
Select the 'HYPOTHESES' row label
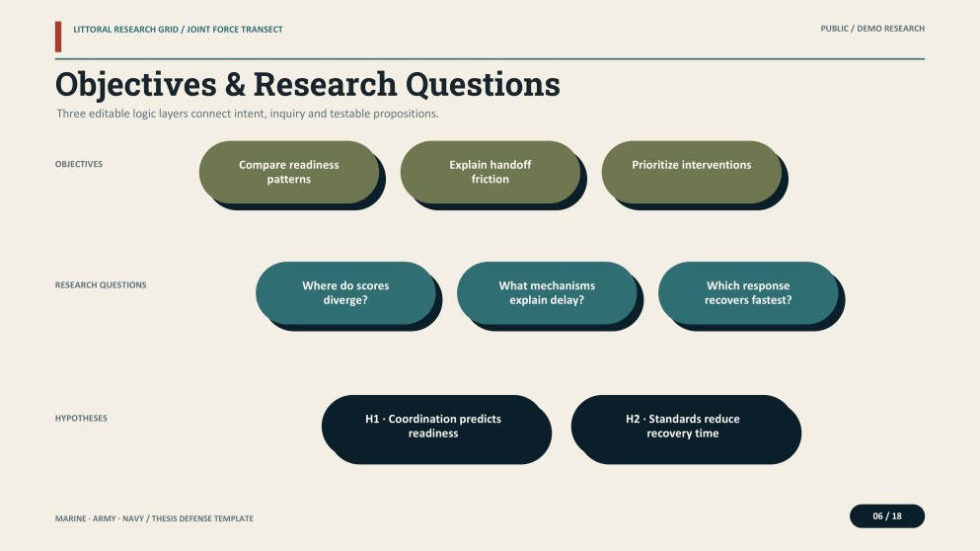tap(81, 418)
